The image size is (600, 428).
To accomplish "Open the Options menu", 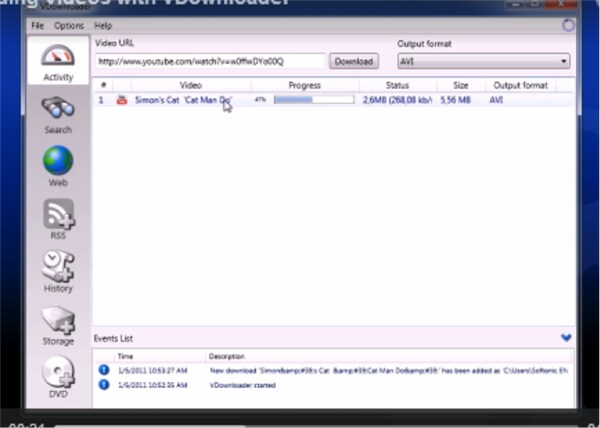I will 69,26.
